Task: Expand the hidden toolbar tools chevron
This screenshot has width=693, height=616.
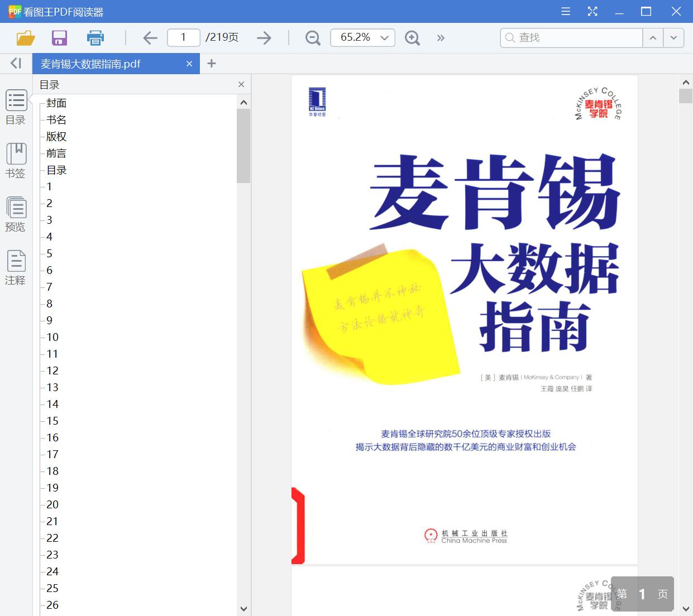Action: coord(441,37)
